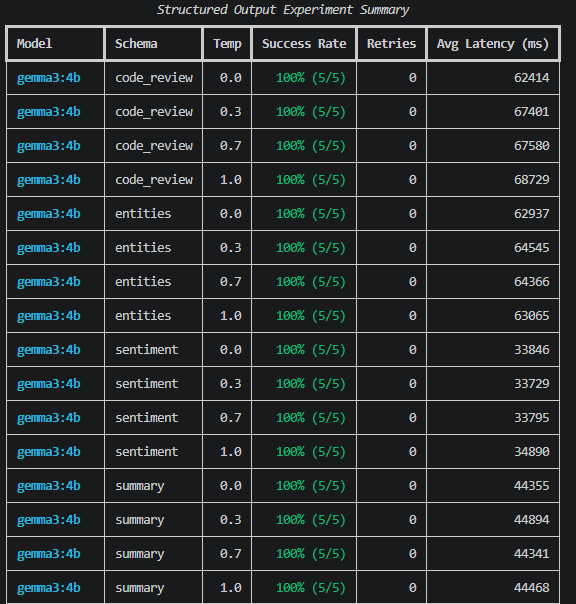Click latency value 67580
This screenshot has height=604, width=576.
531,146
